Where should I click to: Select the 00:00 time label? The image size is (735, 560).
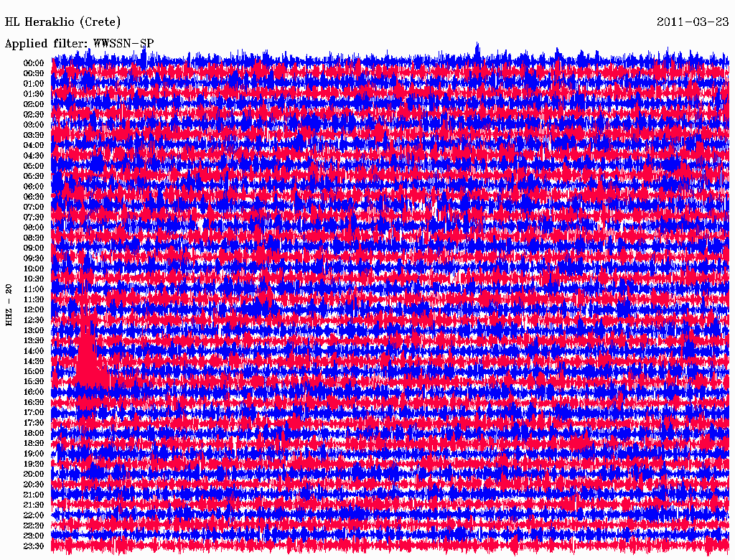[x=34, y=63]
